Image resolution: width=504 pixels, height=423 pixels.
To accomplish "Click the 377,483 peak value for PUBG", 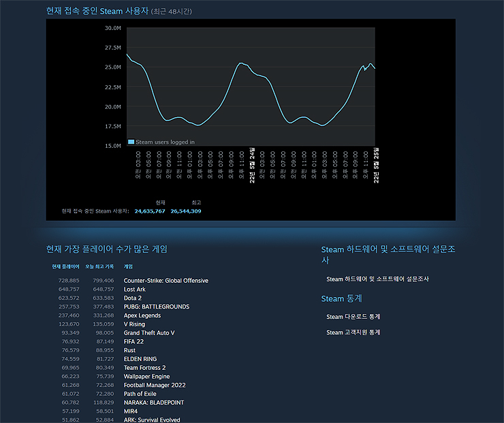I will 103,307.
